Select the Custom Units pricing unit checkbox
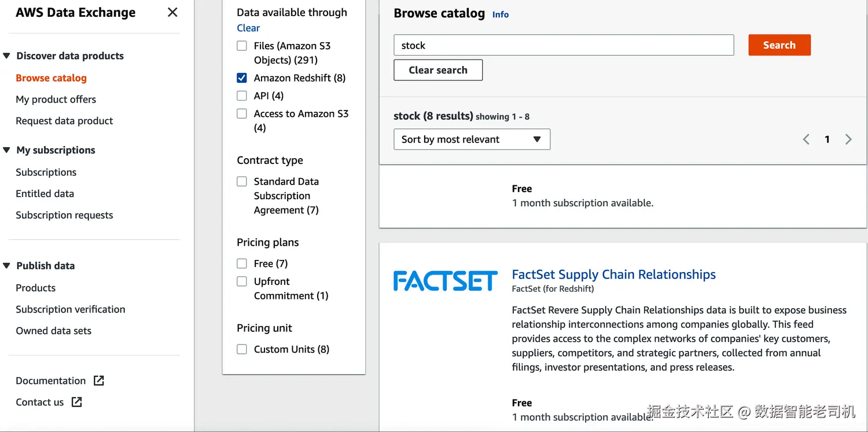 [242, 349]
